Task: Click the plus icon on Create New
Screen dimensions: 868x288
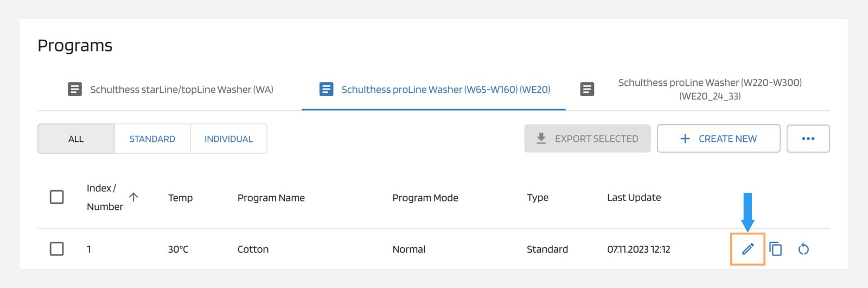Action: [685, 139]
